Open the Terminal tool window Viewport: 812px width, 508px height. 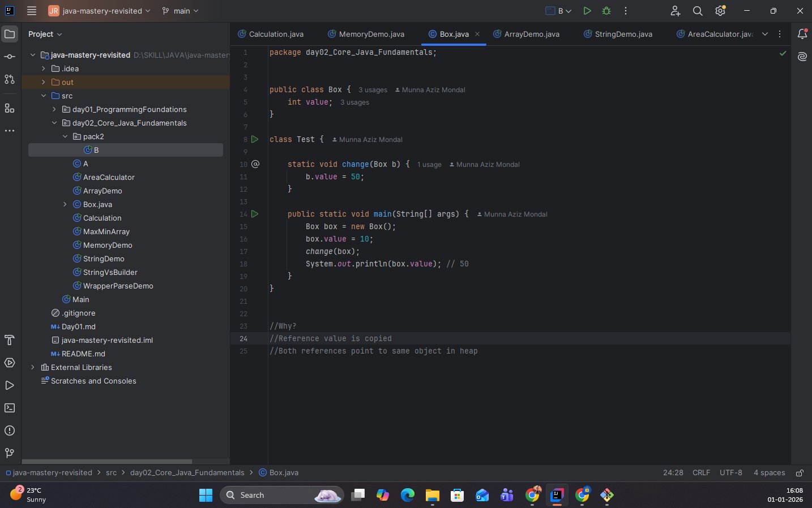[10, 408]
